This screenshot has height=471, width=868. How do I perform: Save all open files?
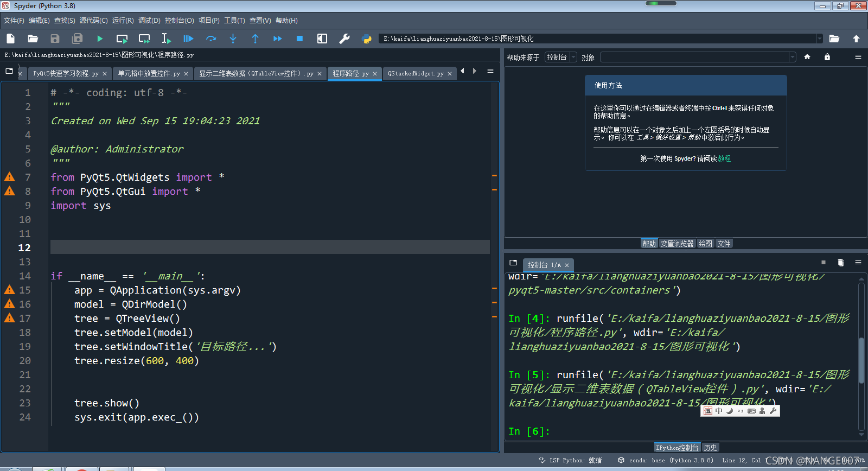77,39
